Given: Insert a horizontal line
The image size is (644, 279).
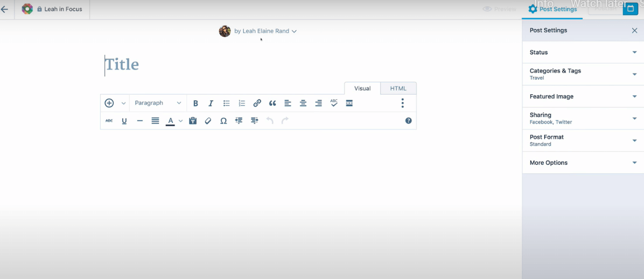Looking at the screenshot, I should click(x=140, y=120).
